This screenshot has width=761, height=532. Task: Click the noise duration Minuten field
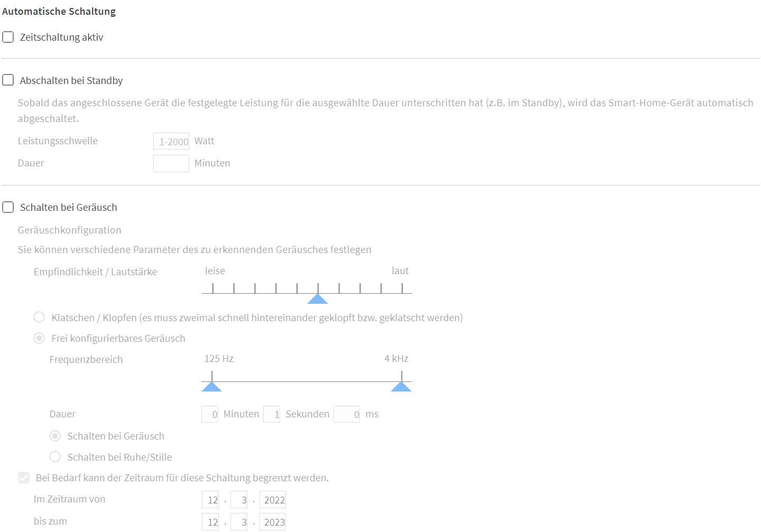(210, 414)
